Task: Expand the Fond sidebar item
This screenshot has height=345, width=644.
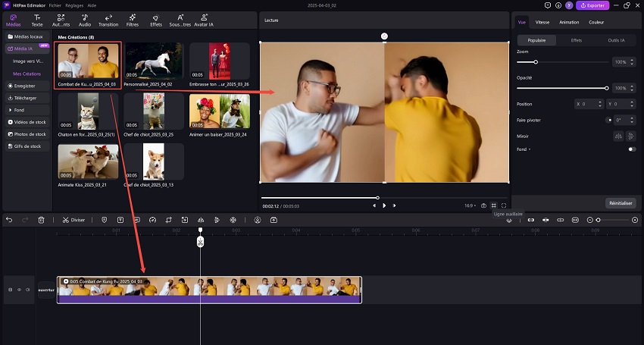Action: pos(27,110)
